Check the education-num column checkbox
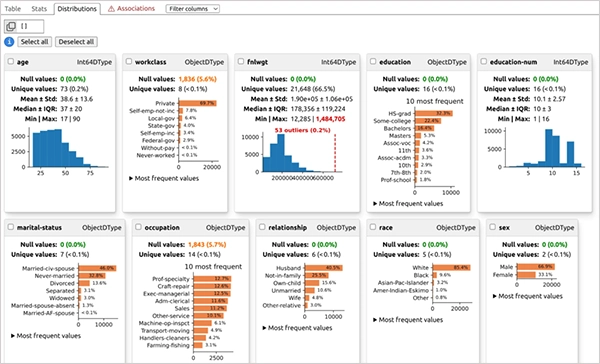The image size is (600, 364). point(484,61)
